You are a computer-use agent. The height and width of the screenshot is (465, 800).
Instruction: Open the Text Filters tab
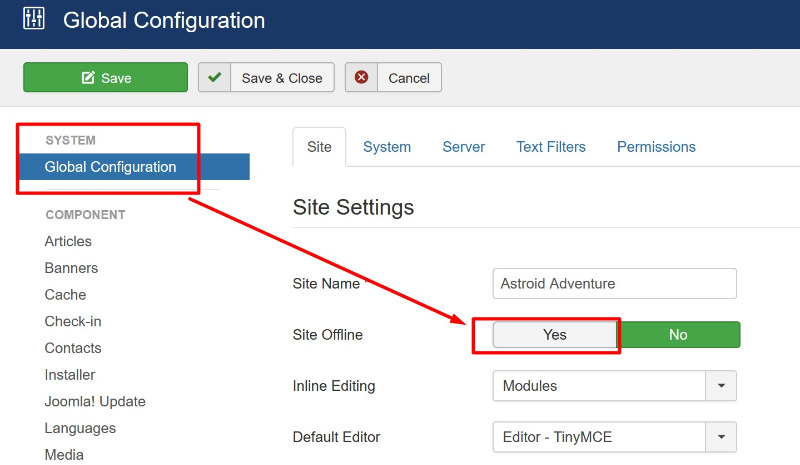[551, 147]
